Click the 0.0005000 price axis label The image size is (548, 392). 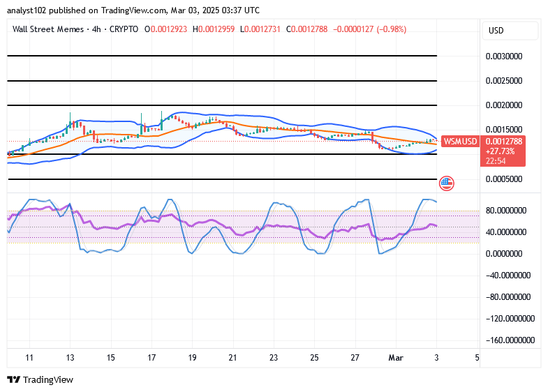point(504,179)
